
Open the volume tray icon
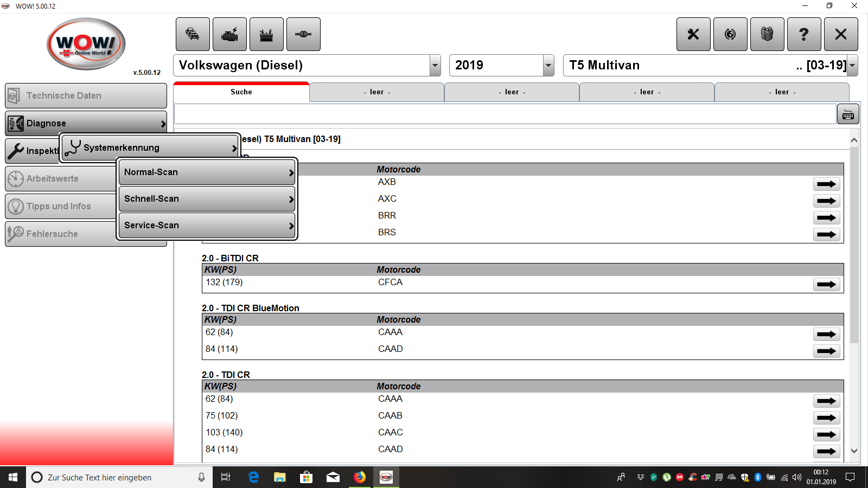[797, 477]
